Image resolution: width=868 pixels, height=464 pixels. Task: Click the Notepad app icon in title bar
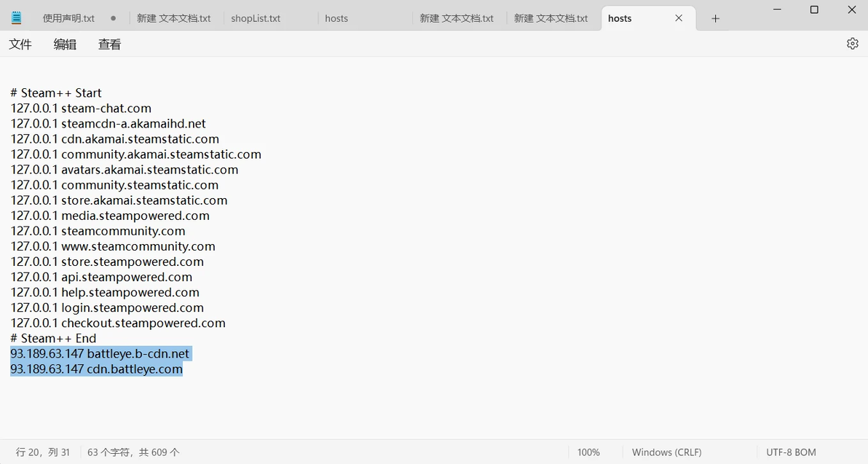click(x=17, y=17)
